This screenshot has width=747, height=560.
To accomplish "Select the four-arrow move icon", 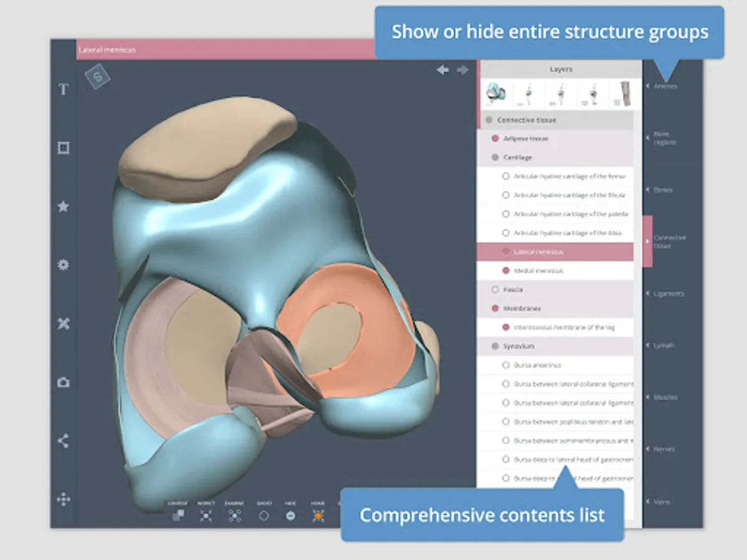I will coord(63,499).
